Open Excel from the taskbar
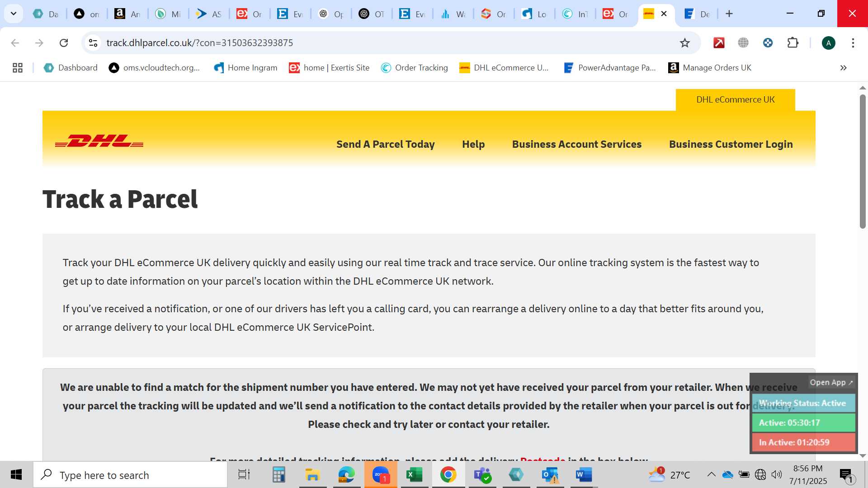Viewport: 868px width, 488px height. tap(415, 475)
